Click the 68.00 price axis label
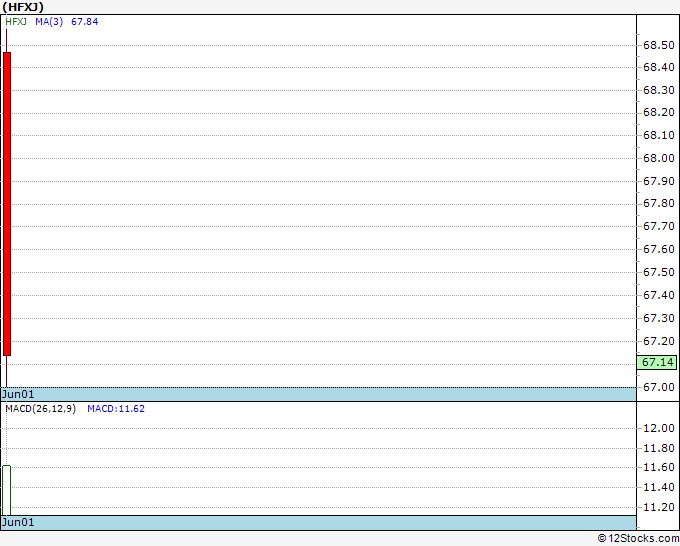The height and width of the screenshot is (546, 680). pos(658,158)
